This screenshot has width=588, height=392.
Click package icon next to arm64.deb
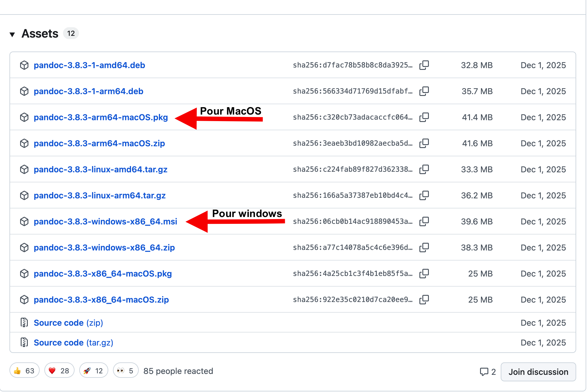(24, 91)
